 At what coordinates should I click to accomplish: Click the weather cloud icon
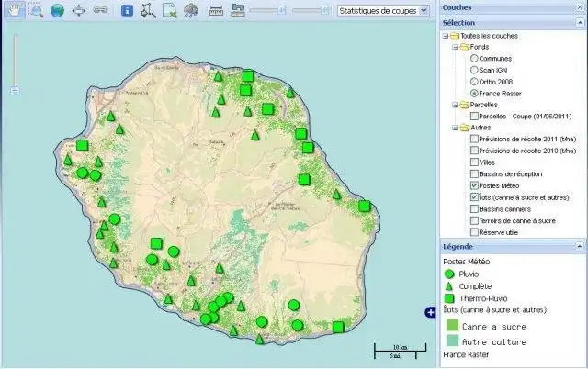point(191,10)
